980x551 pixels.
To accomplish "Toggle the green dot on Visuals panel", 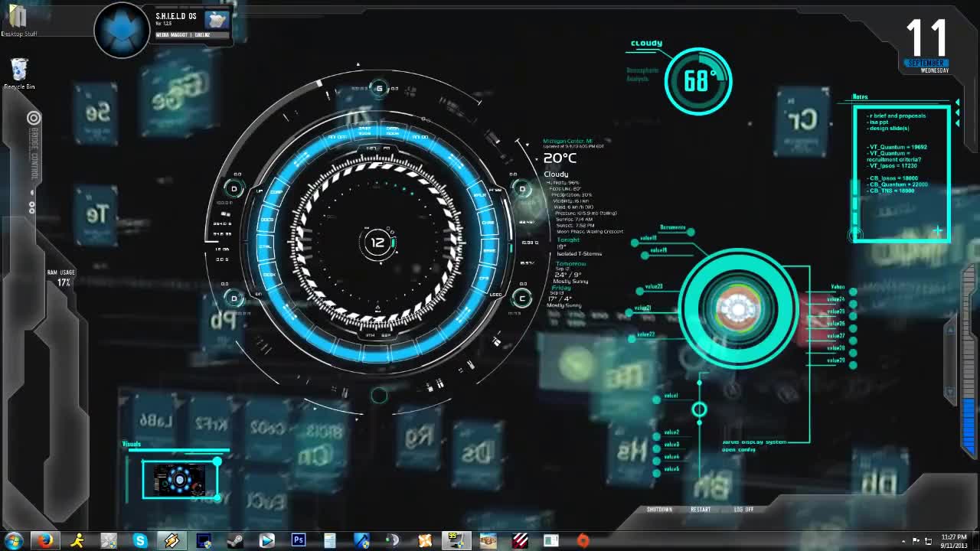I will click(x=218, y=462).
